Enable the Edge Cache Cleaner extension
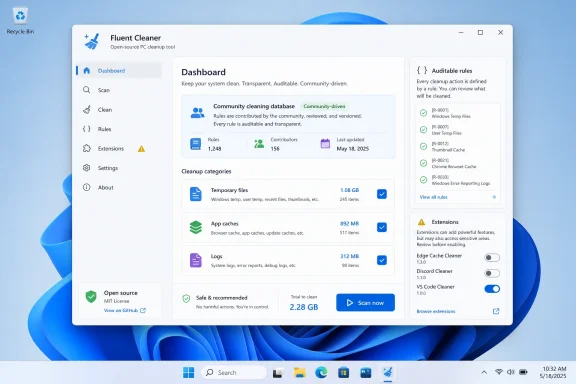This screenshot has height=384, width=576. (x=492, y=258)
